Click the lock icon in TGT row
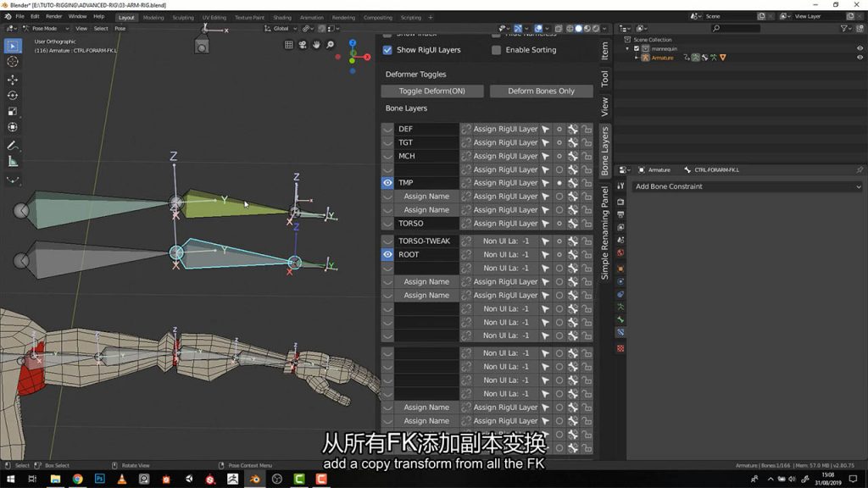This screenshot has width=868, height=488. (x=587, y=142)
